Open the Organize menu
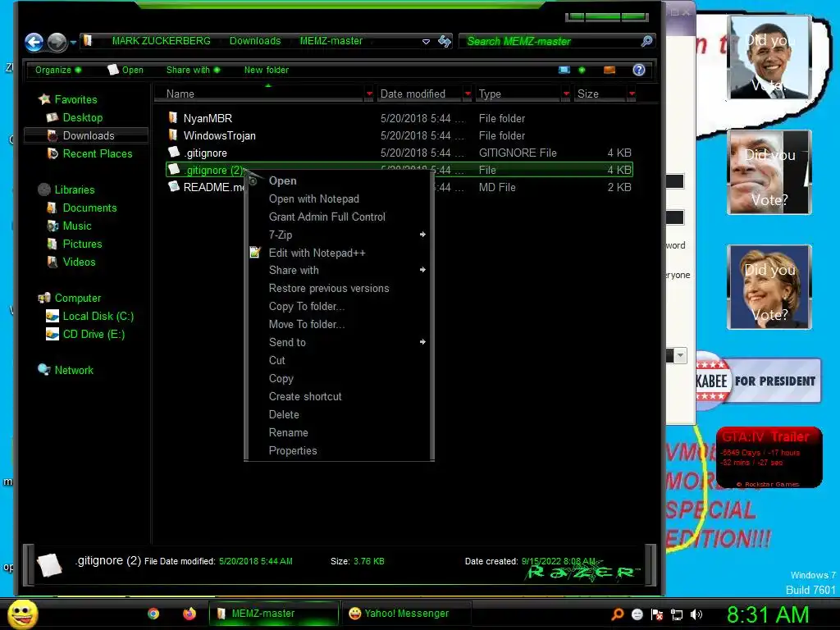Screen dimensions: 840x630 pyautogui.click(x=58, y=70)
